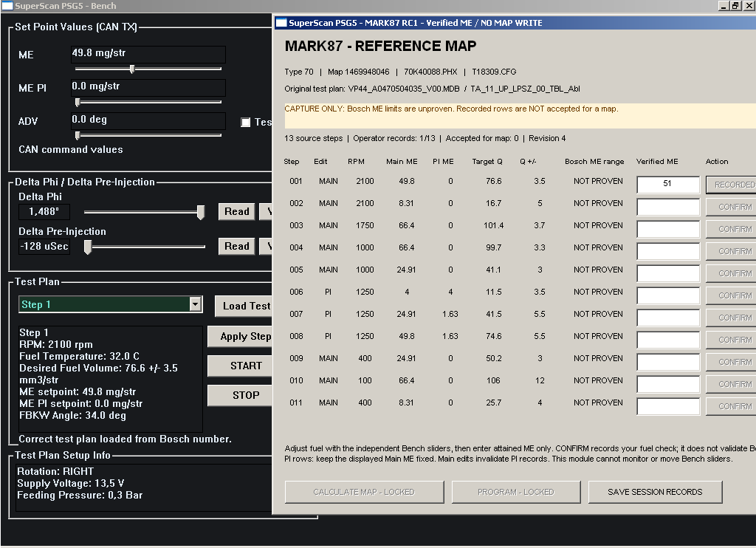Click Verified ME field for step 002
The width and height of the screenshot is (756, 548).
[668, 207]
